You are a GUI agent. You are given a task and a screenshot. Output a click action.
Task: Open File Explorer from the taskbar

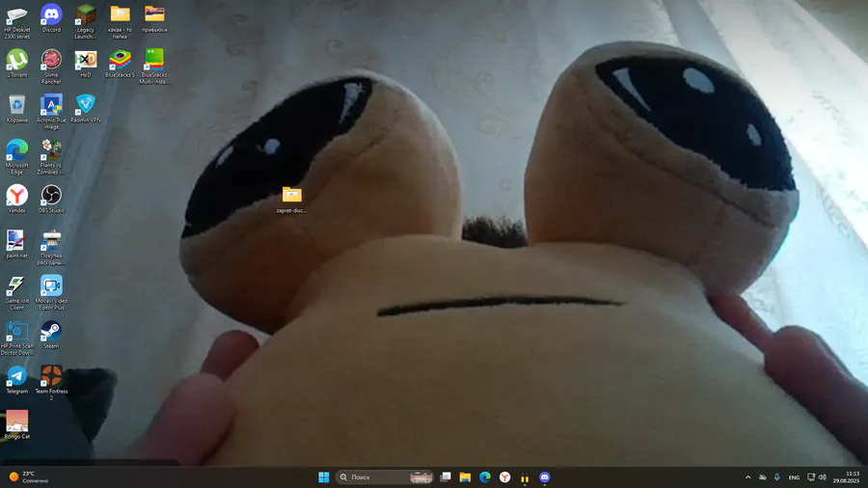pos(465,477)
